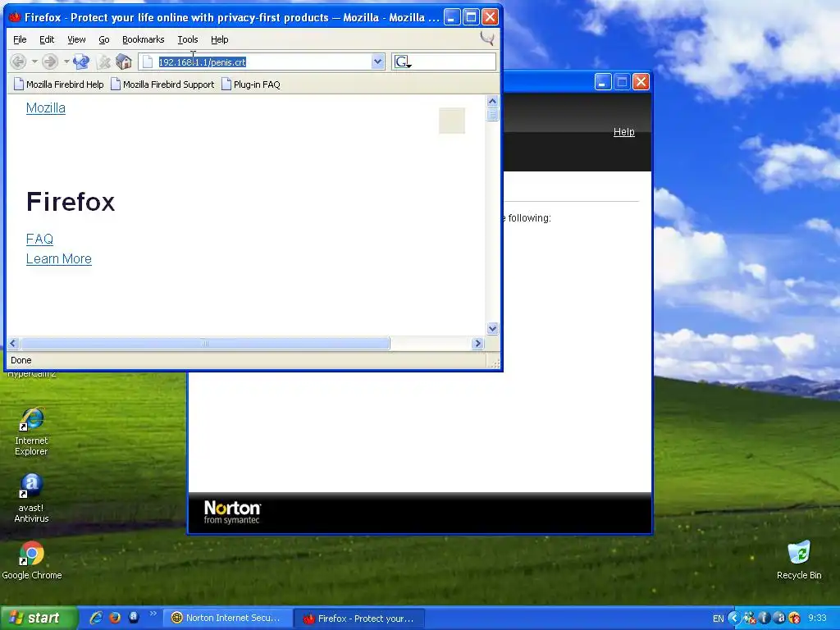Image resolution: width=840 pixels, height=630 pixels.
Task: Expand the address bar URL dropdown
Action: pyautogui.click(x=377, y=62)
